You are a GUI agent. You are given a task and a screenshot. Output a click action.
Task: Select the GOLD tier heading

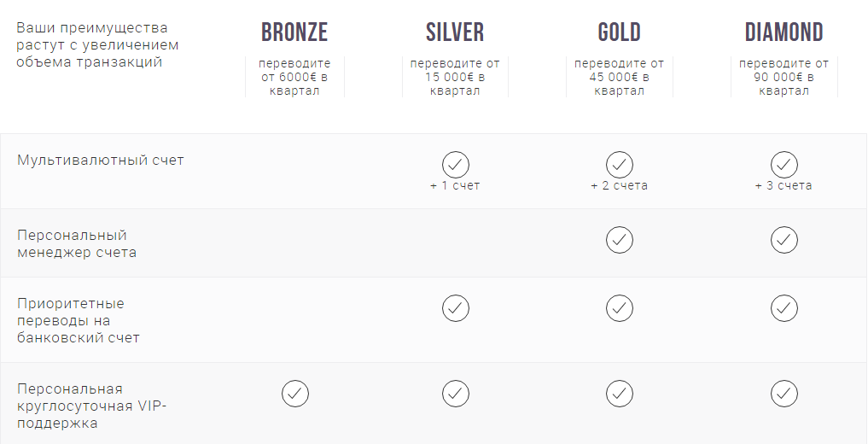coord(620,32)
